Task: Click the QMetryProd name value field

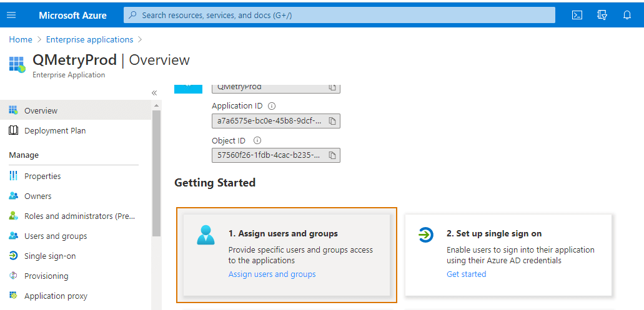Action: pyautogui.click(x=276, y=88)
